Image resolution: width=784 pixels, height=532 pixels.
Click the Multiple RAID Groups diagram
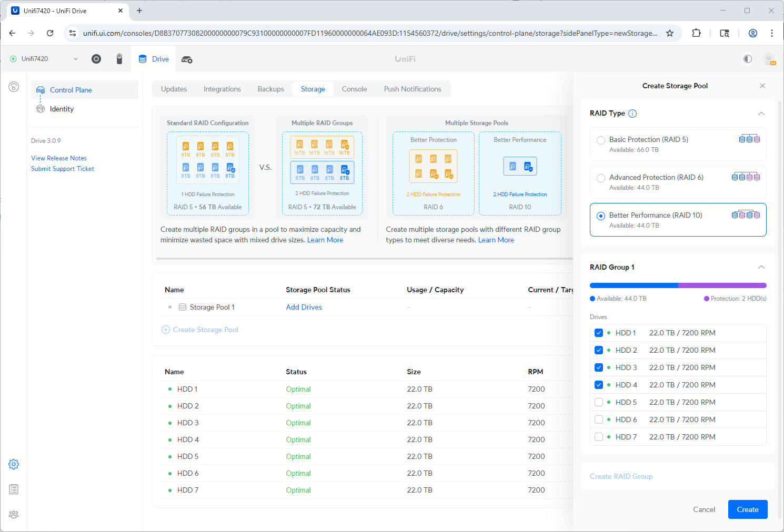[322, 167]
